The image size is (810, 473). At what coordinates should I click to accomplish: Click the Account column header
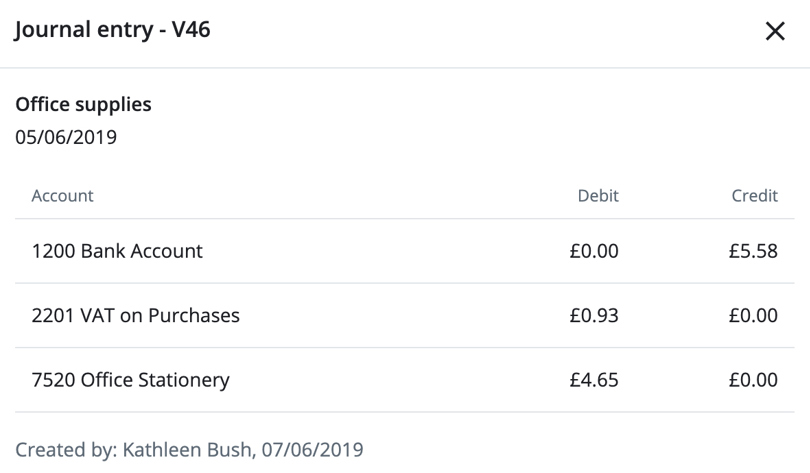point(62,196)
